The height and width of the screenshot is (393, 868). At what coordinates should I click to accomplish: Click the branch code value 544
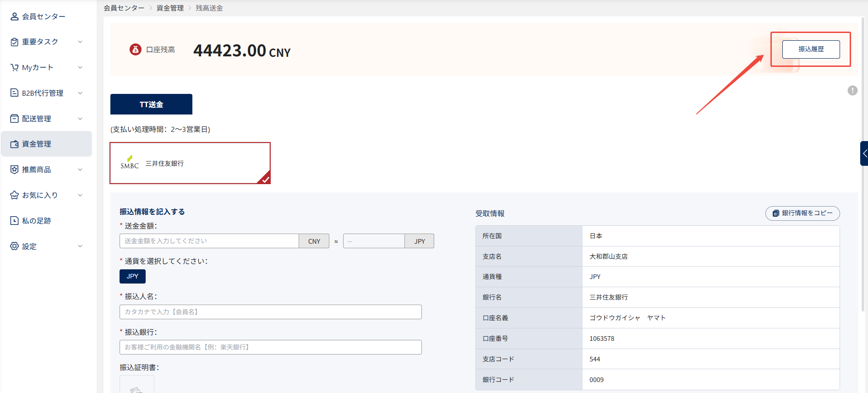coord(595,359)
